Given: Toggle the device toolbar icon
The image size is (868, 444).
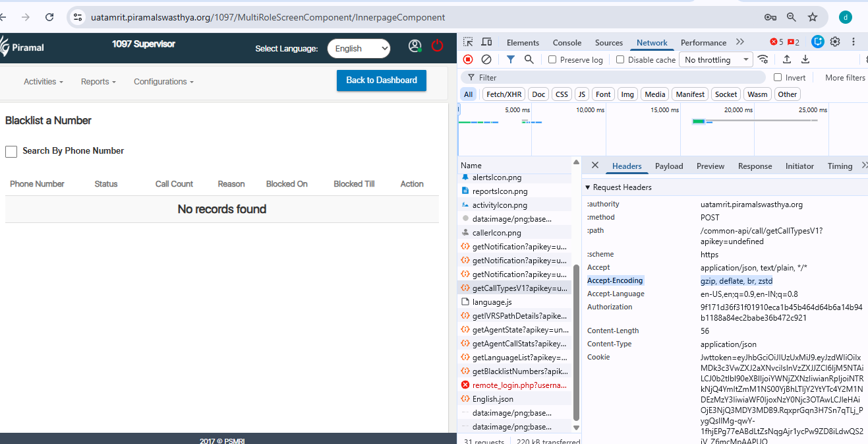Looking at the screenshot, I should tap(486, 42).
